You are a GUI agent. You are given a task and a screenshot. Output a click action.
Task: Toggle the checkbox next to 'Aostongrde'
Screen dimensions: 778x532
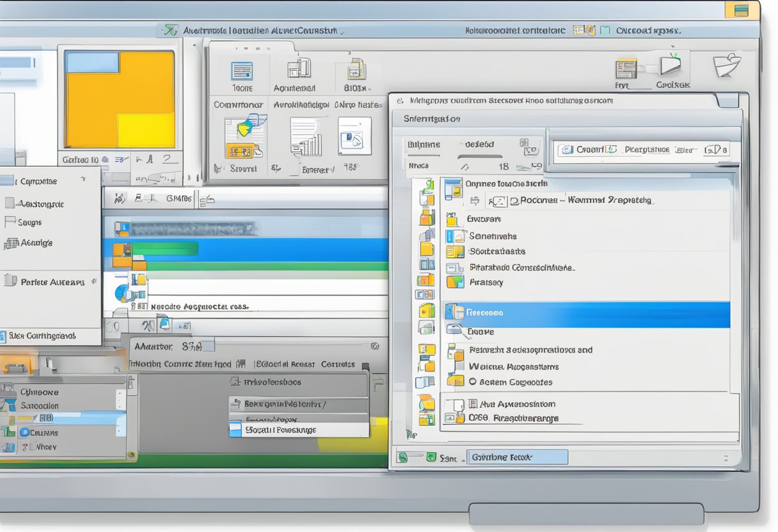click(10, 203)
